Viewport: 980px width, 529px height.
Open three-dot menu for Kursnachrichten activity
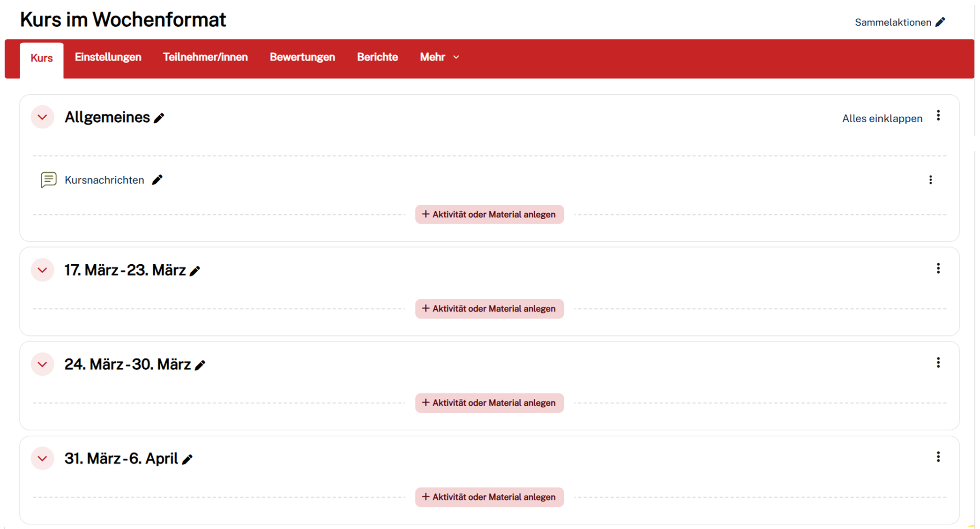[930, 180]
